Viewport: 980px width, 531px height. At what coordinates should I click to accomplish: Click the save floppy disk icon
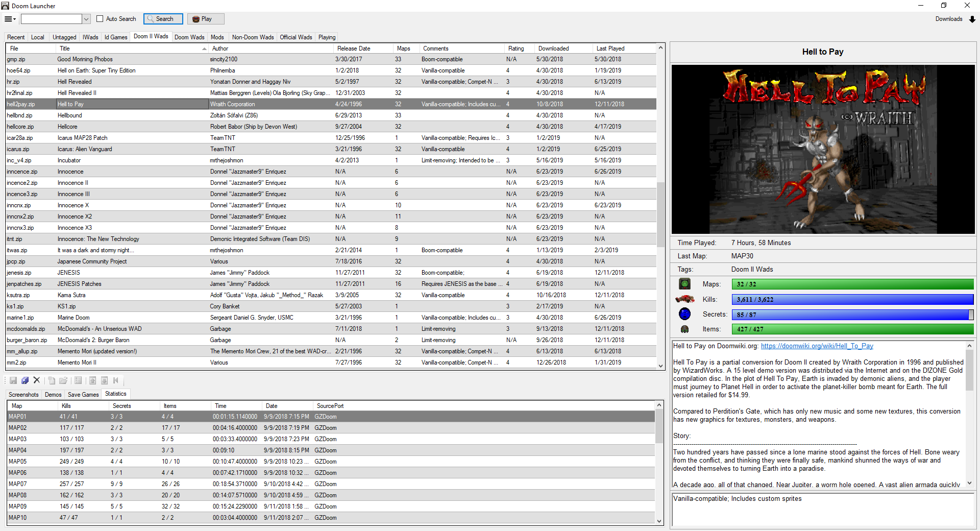(13, 380)
